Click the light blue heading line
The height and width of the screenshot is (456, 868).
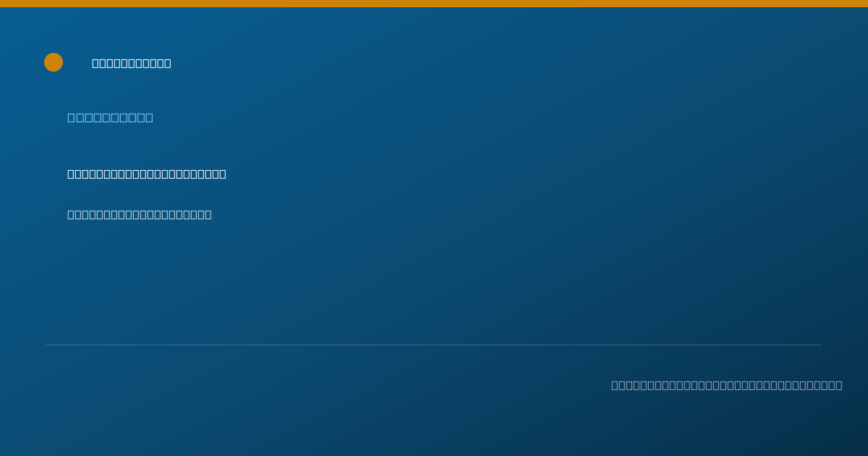[x=110, y=117]
